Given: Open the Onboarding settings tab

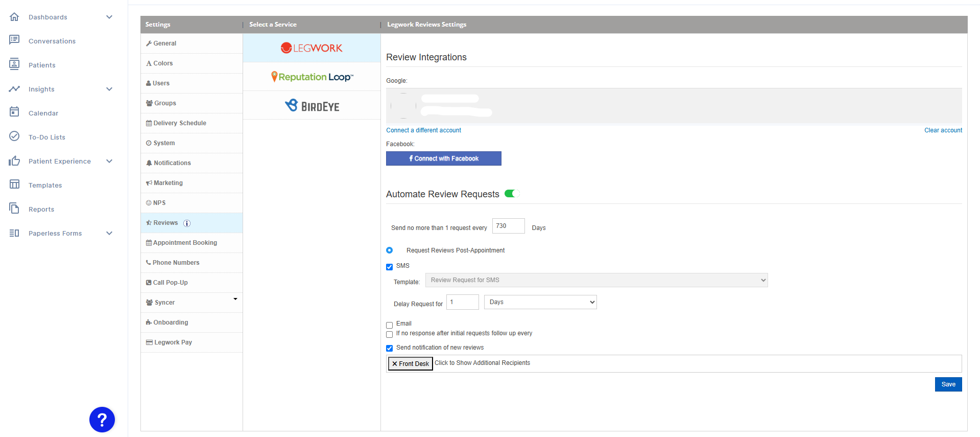Looking at the screenshot, I should point(192,323).
